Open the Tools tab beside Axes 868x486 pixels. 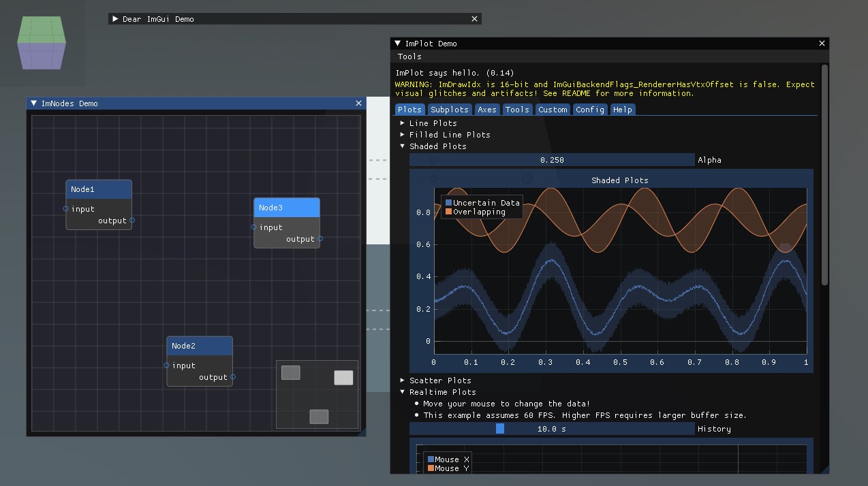(x=517, y=110)
